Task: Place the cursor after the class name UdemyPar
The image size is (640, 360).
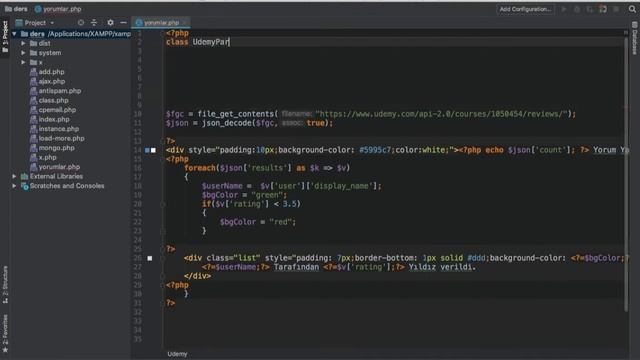Action: (x=229, y=42)
